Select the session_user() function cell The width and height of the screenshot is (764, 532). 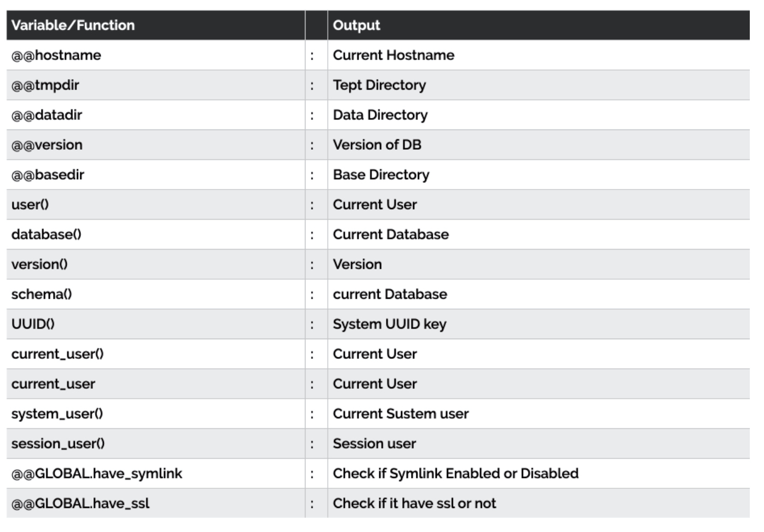[156, 444]
